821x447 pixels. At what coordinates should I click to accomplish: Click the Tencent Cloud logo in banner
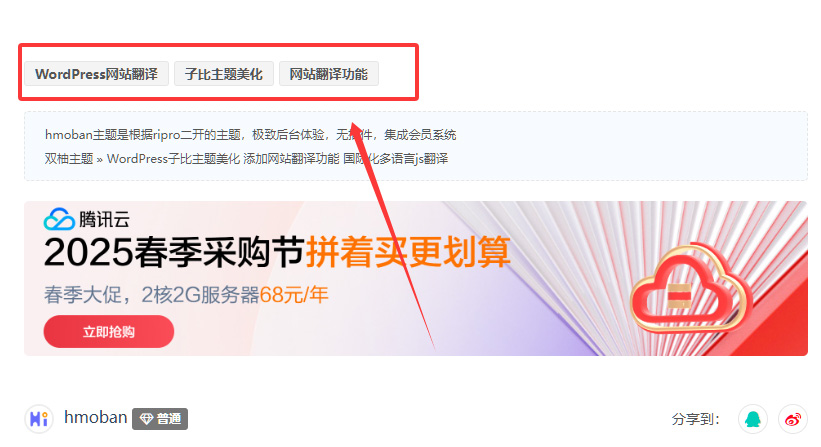tap(59, 219)
